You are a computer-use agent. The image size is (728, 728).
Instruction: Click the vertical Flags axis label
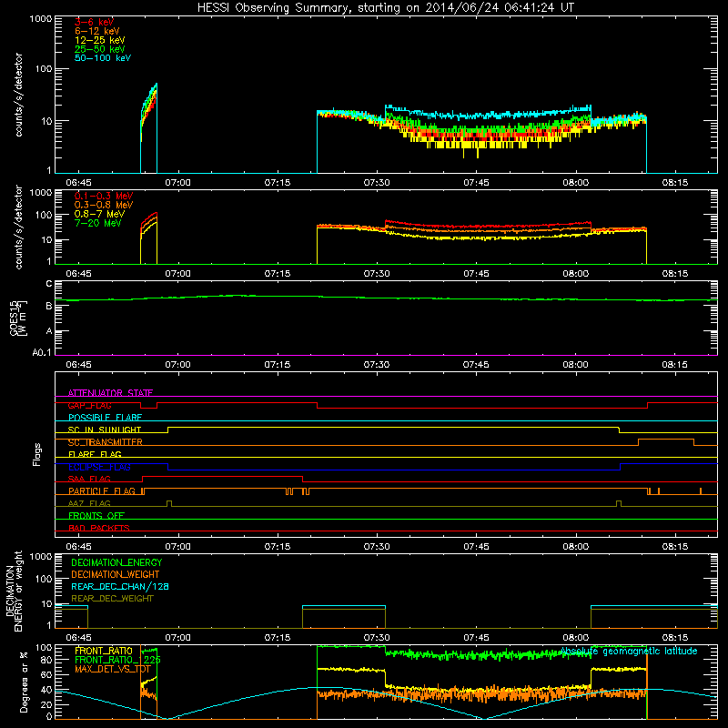pos(37,454)
